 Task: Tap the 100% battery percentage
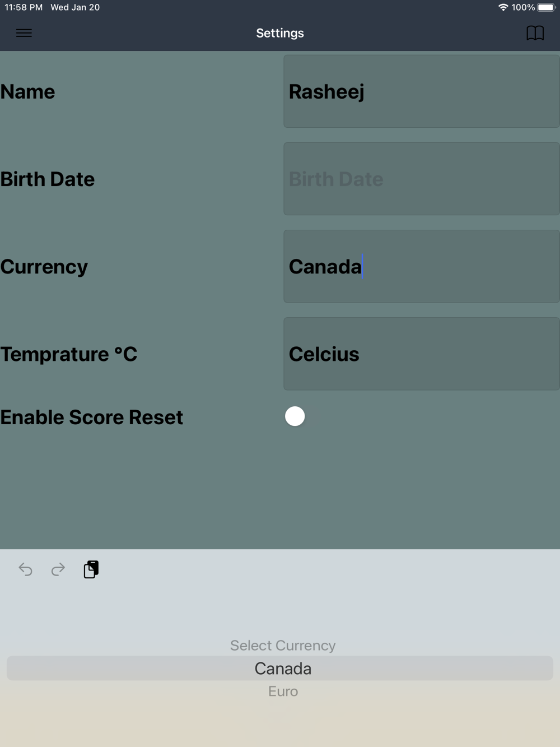coord(523,7)
